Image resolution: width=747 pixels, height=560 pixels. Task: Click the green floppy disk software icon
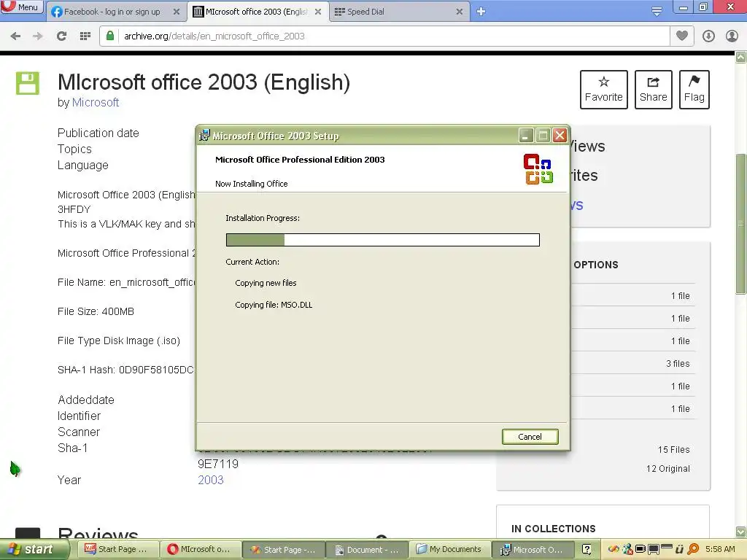point(28,83)
